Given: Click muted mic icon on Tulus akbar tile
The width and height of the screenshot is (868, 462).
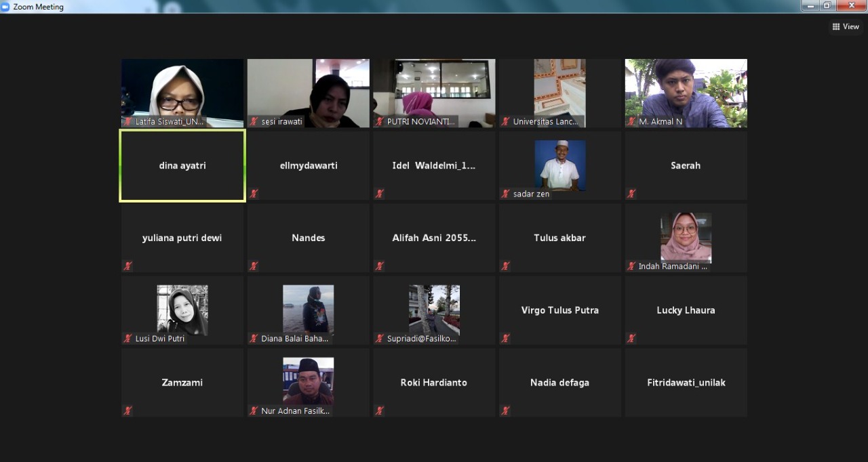Looking at the screenshot, I should click(x=505, y=266).
